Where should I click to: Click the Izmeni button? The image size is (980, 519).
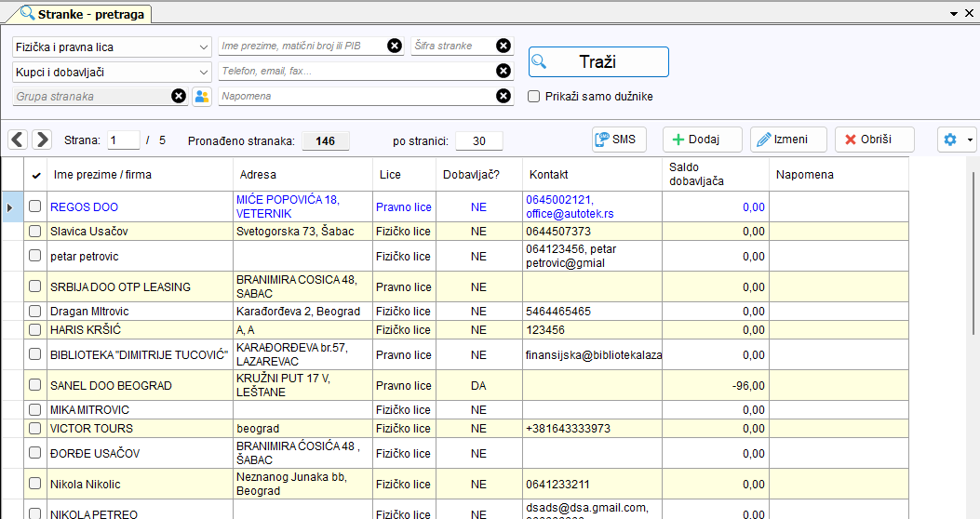pos(789,140)
